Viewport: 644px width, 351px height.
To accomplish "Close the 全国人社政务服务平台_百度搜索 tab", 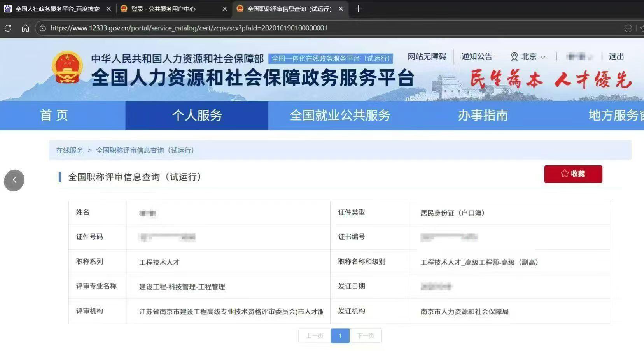I will pyautogui.click(x=109, y=9).
